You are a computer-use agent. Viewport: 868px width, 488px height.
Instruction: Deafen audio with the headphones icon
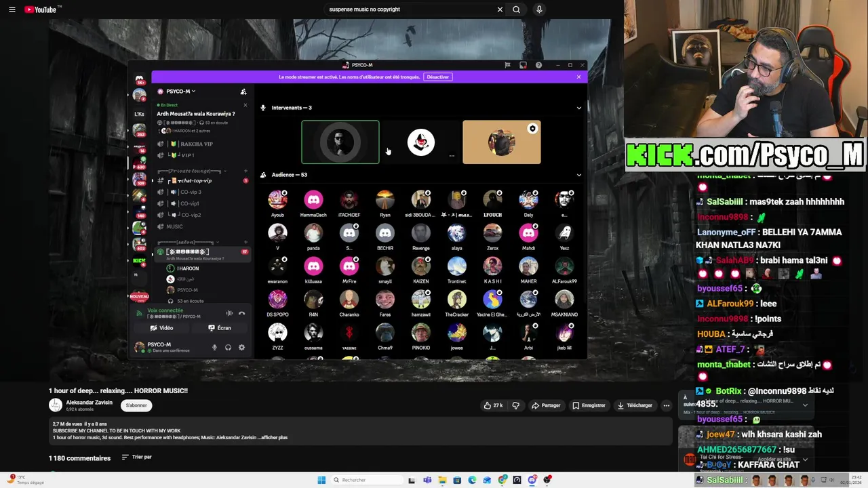pos(228,348)
